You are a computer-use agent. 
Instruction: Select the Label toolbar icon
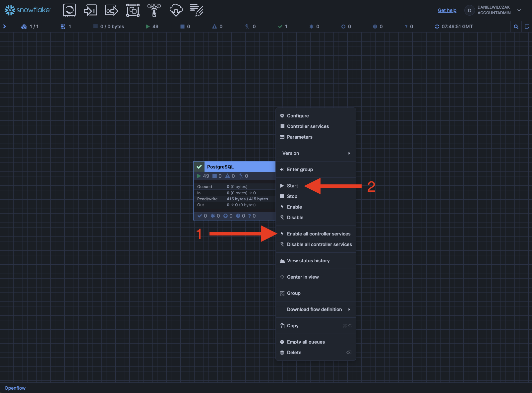(x=197, y=10)
